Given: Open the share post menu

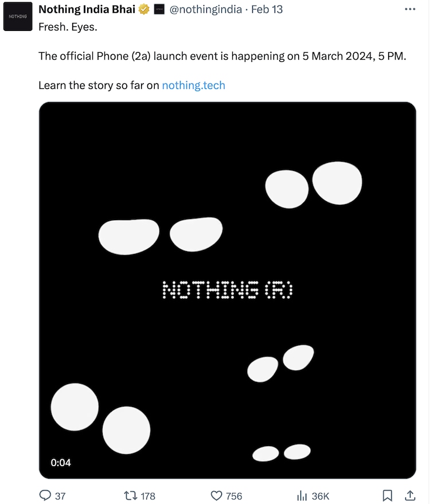Looking at the screenshot, I should pos(411,495).
